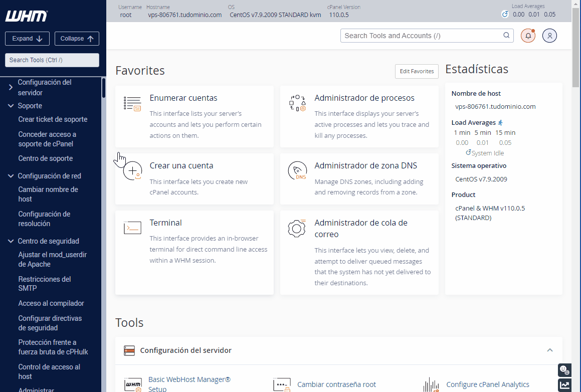Click the Configure cPanel Analytics icon
The width and height of the screenshot is (581, 392).
tap(431, 384)
